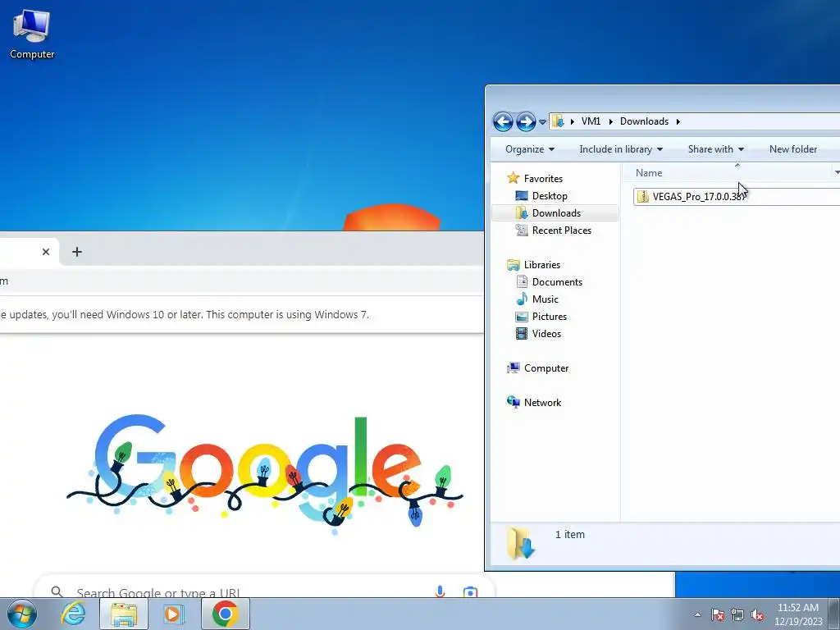Click the Downloads folder icon in sidebar
This screenshot has width=840, height=630.
(x=521, y=212)
